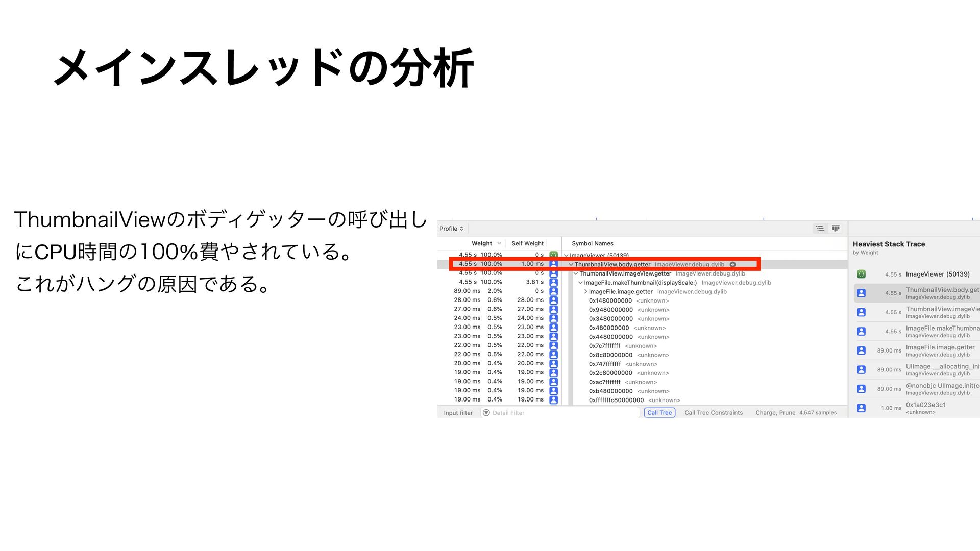Click the user icon next to UIImage.__allocating_init in Heaviest Stack Trace
The image size is (980, 551).
(x=861, y=369)
